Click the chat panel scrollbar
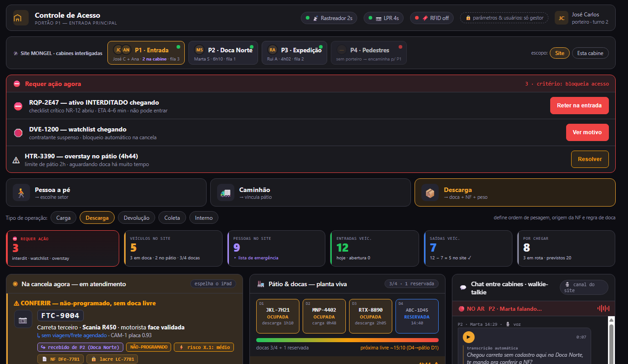 coord(612,340)
